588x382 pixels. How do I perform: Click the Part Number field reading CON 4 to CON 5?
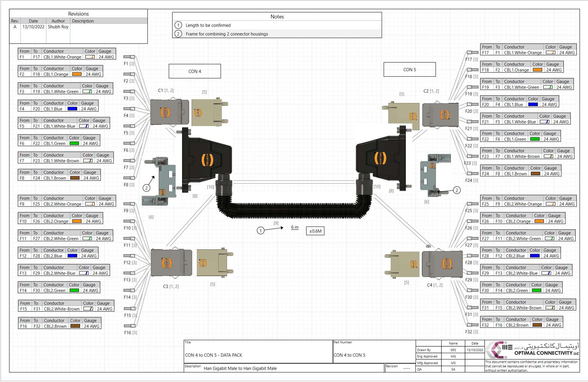pyautogui.click(x=350, y=355)
